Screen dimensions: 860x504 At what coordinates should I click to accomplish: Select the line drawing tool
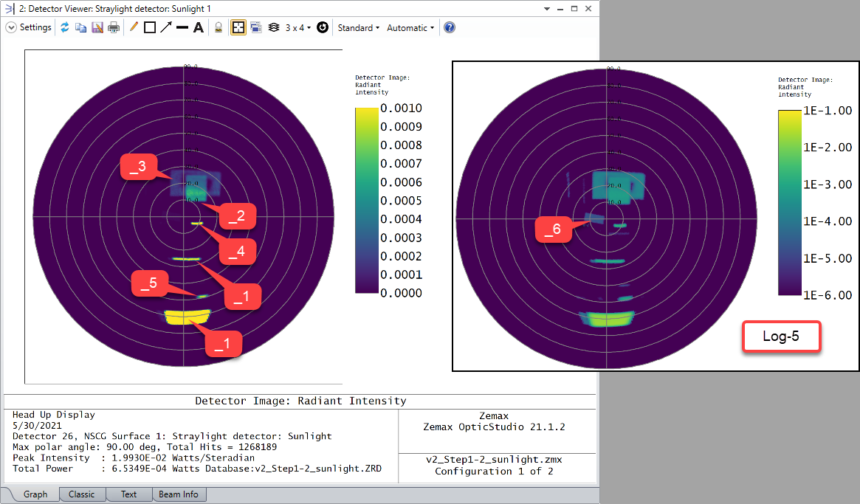[x=182, y=27]
